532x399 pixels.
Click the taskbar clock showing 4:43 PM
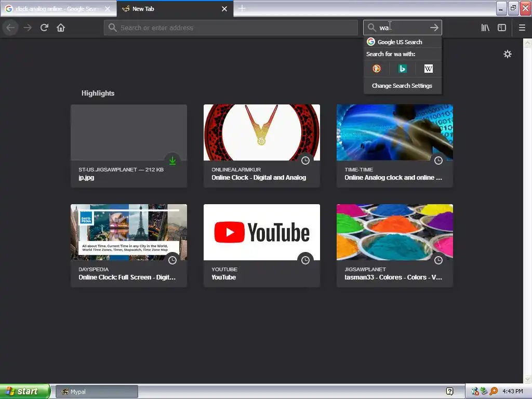tap(513, 392)
